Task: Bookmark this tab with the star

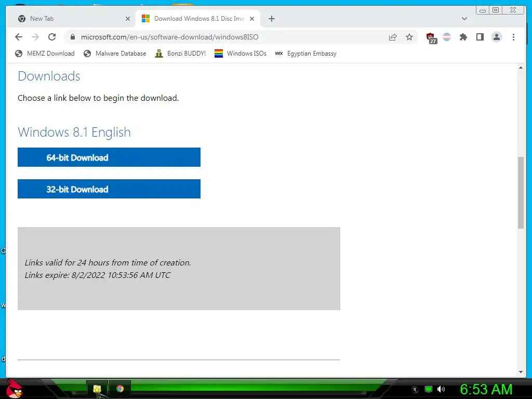Action: click(x=409, y=37)
